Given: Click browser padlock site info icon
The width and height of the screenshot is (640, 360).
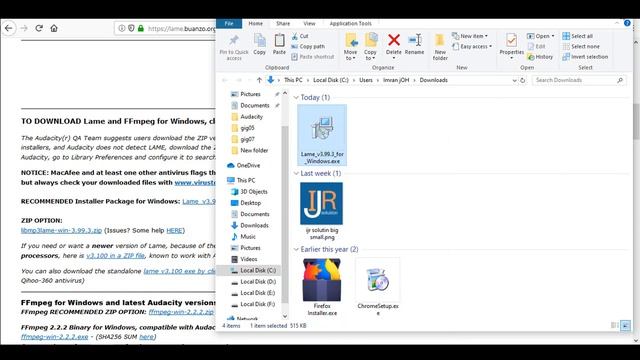Looking at the screenshot, I should (x=141, y=28).
